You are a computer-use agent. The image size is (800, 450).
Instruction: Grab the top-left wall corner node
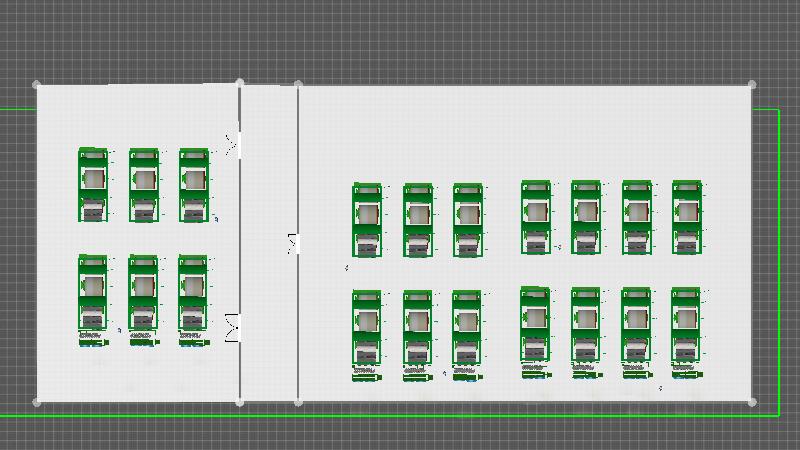pyautogui.click(x=37, y=85)
